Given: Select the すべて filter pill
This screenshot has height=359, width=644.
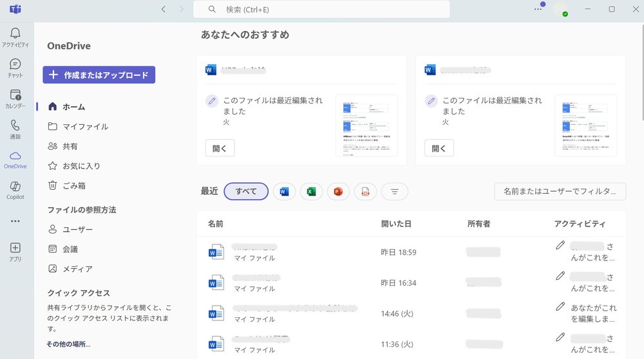Looking at the screenshot, I should 246,192.
